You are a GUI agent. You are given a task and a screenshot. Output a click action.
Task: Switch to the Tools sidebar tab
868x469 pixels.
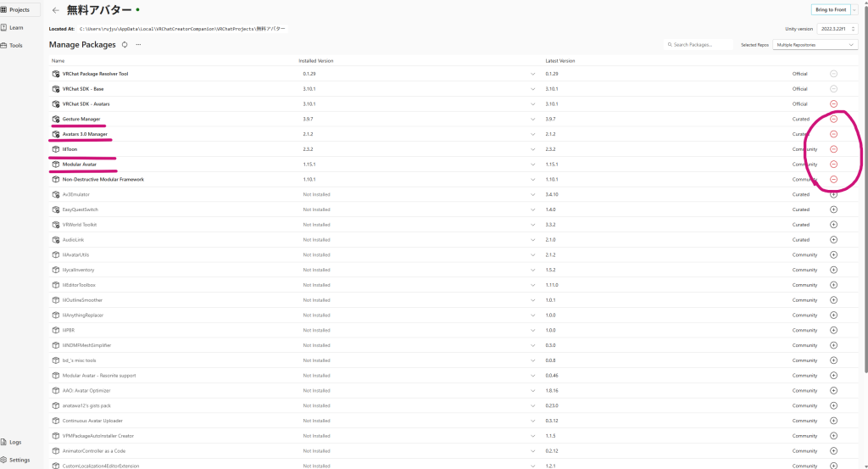click(16, 46)
